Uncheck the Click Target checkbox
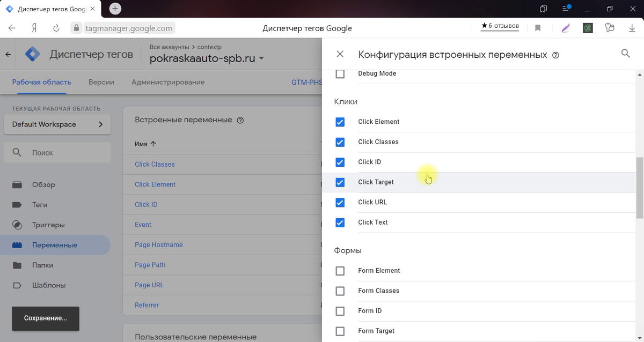Viewport: 644px width, 342px height. tap(340, 182)
